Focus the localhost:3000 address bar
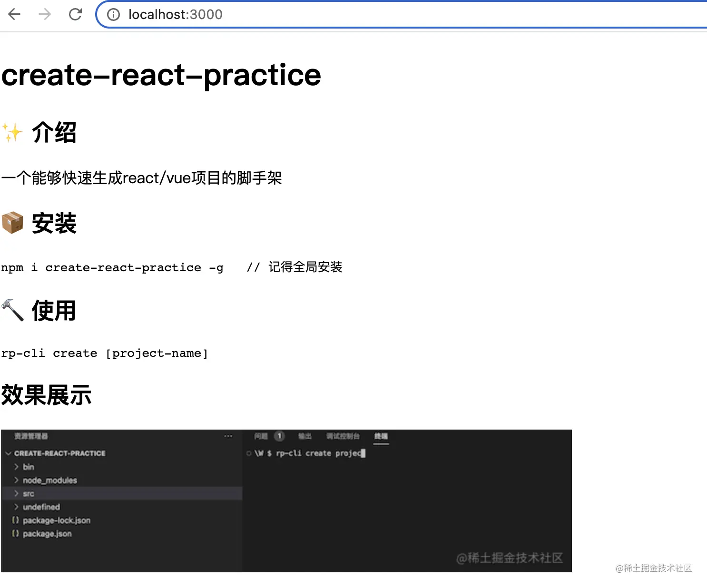707x588 pixels. (x=402, y=15)
